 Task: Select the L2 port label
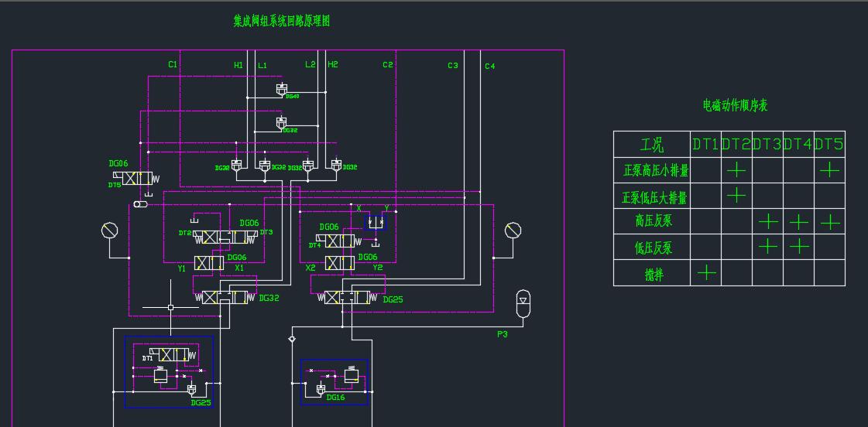pyautogui.click(x=310, y=65)
